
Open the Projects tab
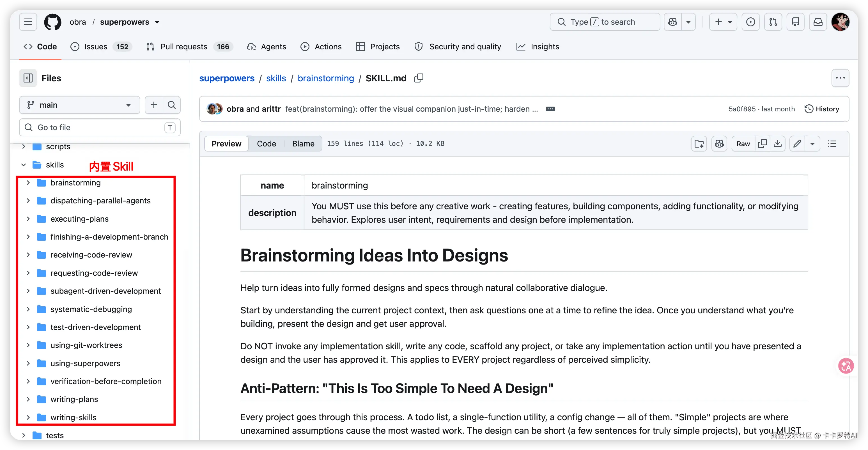(378, 47)
